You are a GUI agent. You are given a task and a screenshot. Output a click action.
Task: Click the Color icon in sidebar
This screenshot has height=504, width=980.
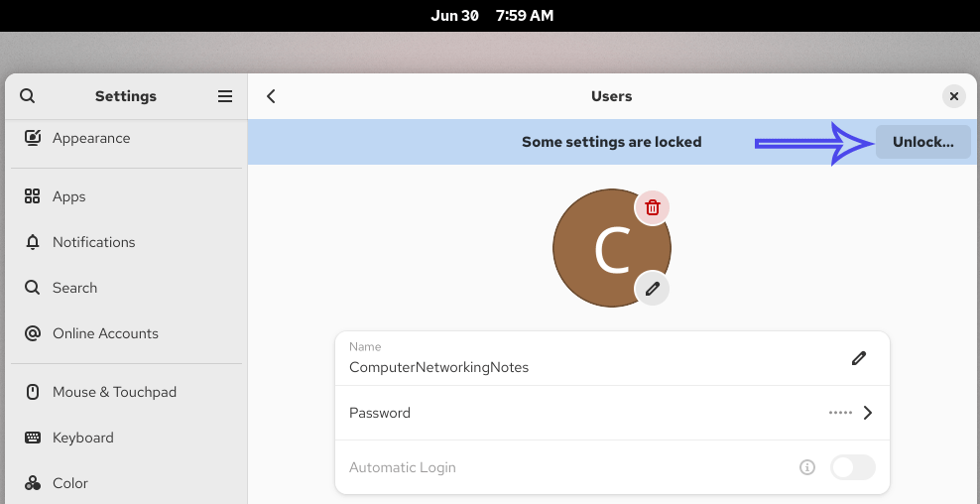(32, 483)
